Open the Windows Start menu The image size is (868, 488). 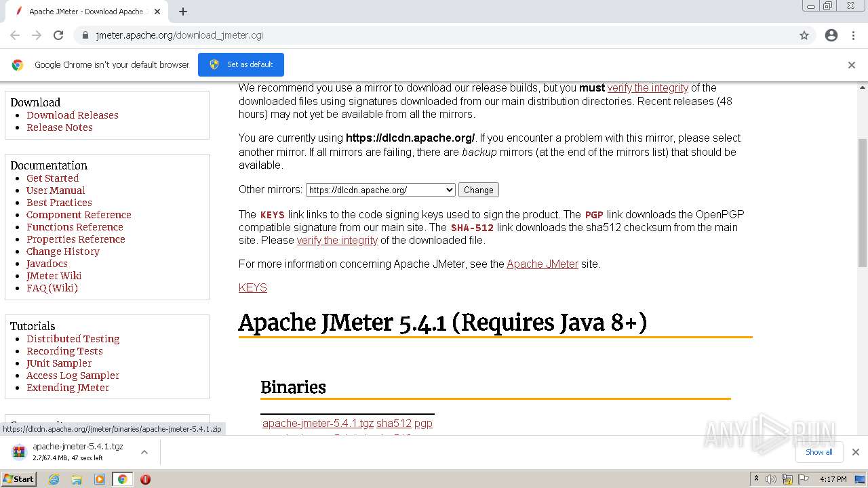point(18,479)
